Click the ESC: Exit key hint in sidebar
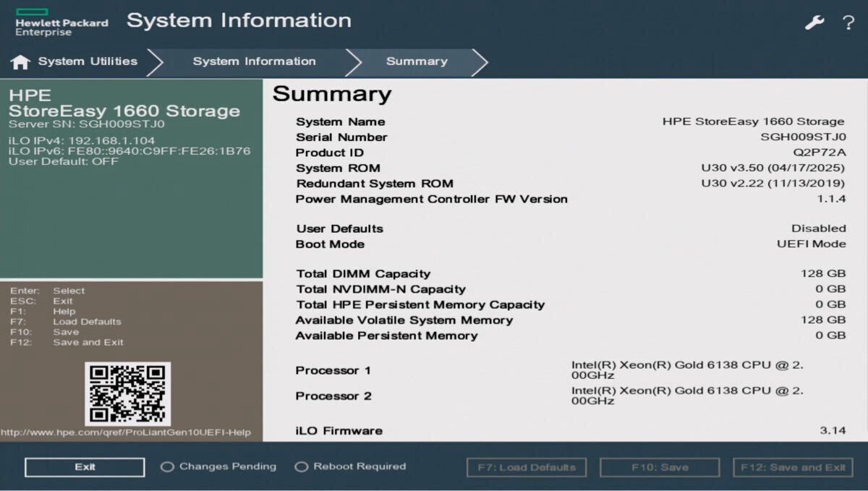868x491 pixels. pyautogui.click(x=42, y=302)
